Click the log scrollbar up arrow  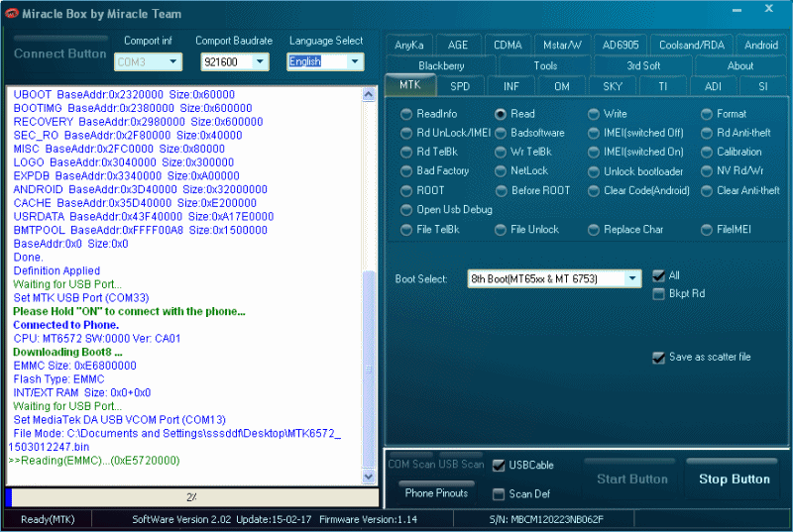click(x=369, y=94)
